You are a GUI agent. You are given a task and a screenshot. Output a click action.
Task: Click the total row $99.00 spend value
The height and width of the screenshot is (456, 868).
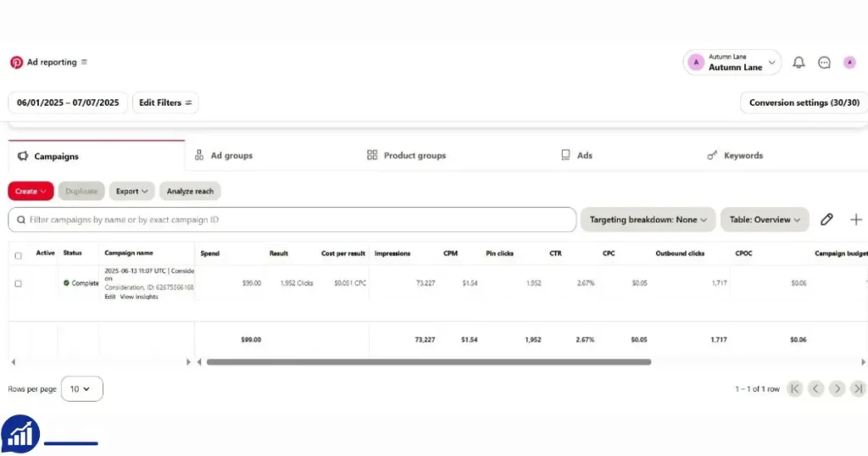251,340
